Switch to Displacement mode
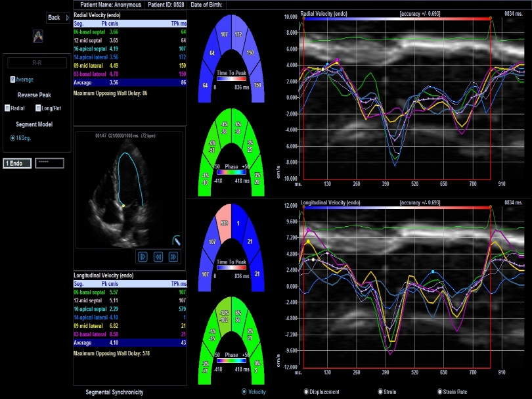The image size is (532, 399). point(306,392)
